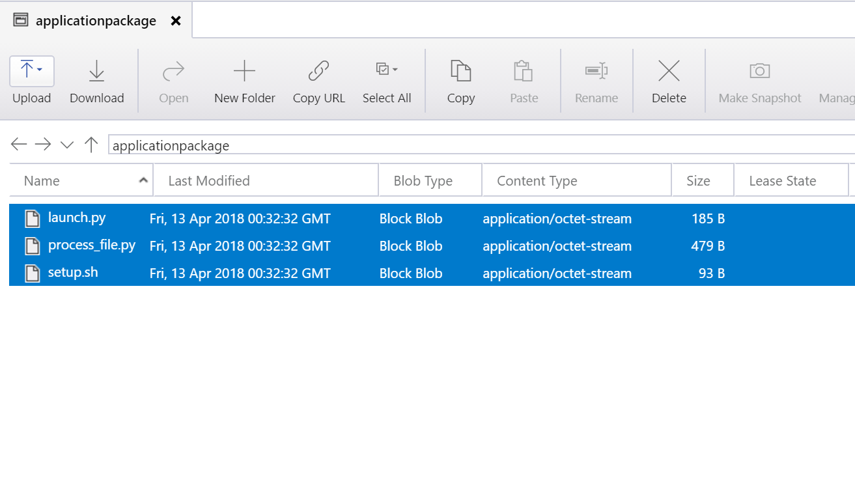Image resolution: width=855 pixels, height=504 pixels.
Task: Click the 185 B size value
Action: [x=708, y=219]
